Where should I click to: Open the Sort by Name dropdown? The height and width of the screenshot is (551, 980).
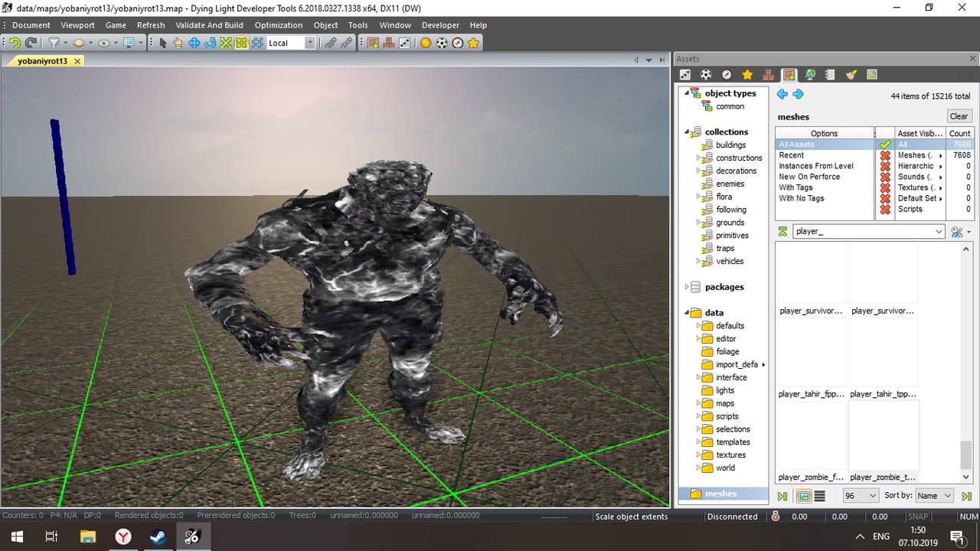click(x=934, y=496)
